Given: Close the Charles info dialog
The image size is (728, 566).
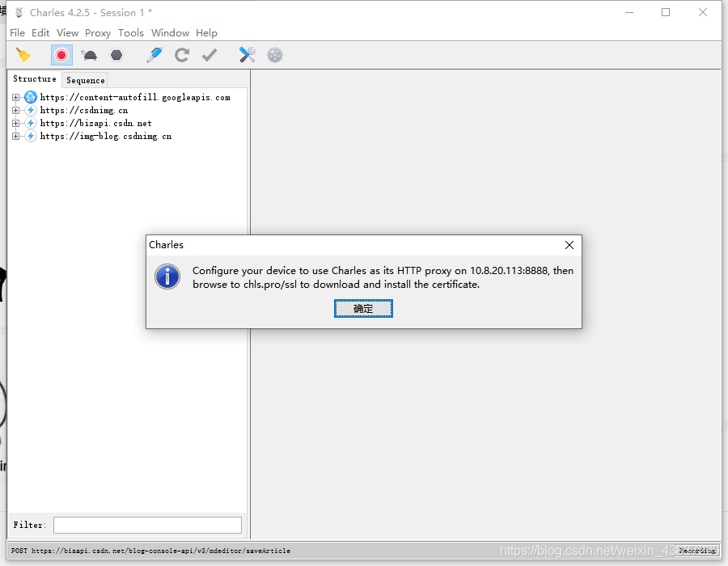Looking at the screenshot, I should point(569,245).
